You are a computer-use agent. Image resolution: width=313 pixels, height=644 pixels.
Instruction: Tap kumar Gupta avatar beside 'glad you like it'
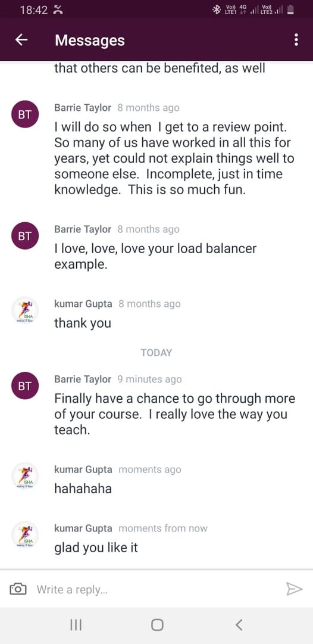tap(24, 535)
